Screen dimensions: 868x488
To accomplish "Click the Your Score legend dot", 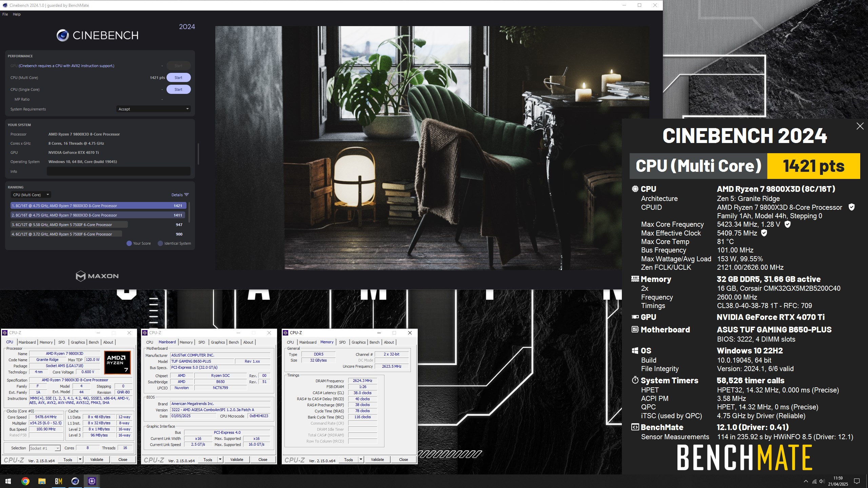I will point(129,243).
